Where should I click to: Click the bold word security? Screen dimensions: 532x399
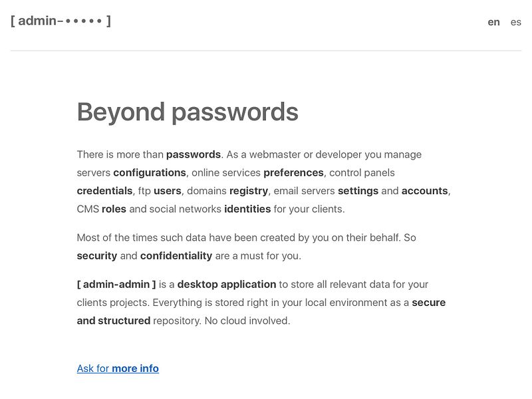97,255
